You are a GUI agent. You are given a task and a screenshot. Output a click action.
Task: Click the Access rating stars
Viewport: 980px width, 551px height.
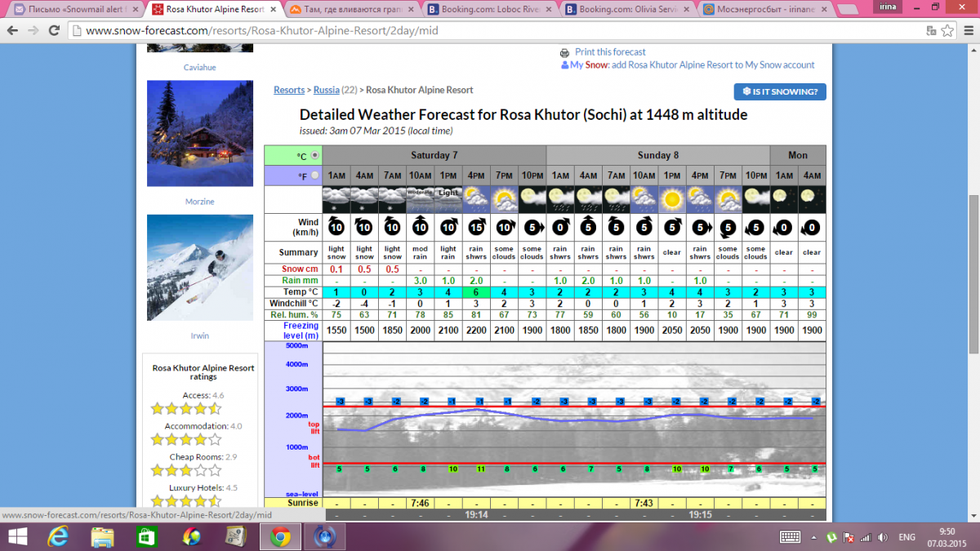[186, 408]
